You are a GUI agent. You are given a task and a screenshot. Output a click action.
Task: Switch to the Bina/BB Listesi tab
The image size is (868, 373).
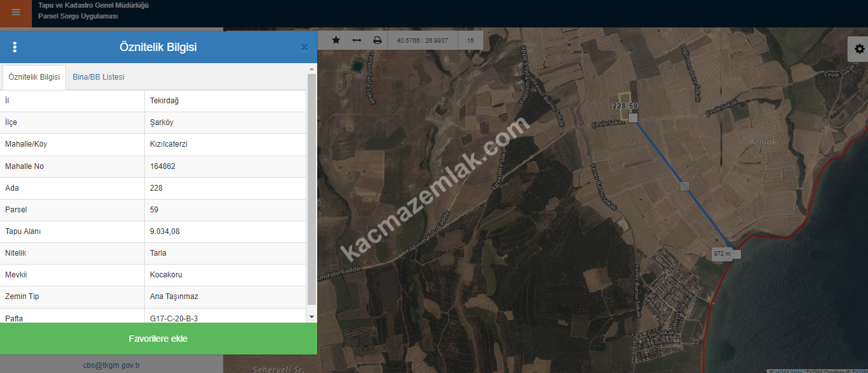98,77
